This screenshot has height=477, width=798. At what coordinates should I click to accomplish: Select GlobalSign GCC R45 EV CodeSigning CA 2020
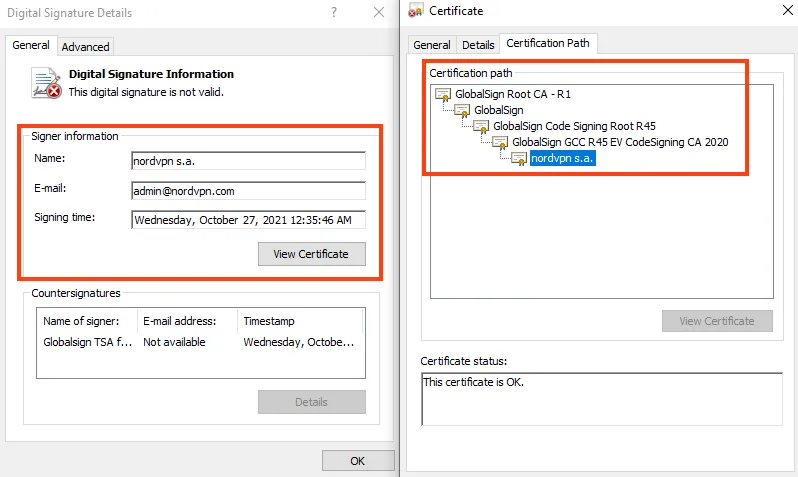tap(620, 142)
